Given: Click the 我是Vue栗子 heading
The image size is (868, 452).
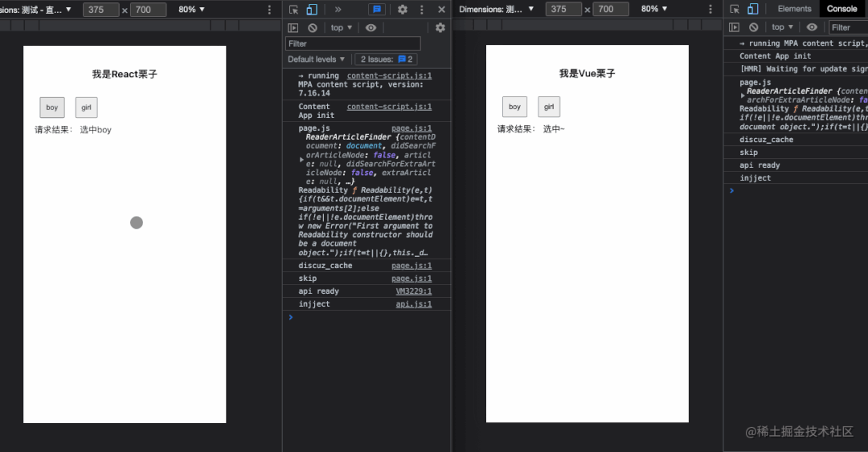Looking at the screenshot, I should pyautogui.click(x=588, y=74).
